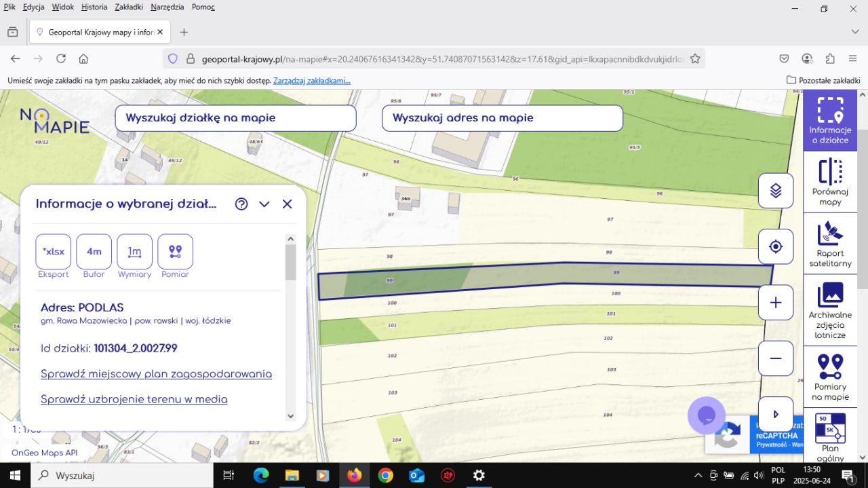Zoom in with the plus button
The image size is (868, 488).
(x=776, y=303)
